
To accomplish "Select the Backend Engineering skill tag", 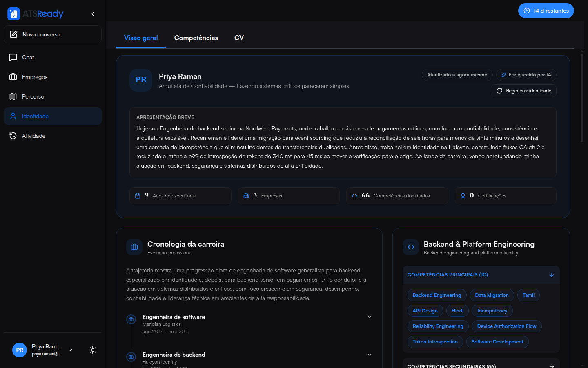I will click(x=437, y=295).
